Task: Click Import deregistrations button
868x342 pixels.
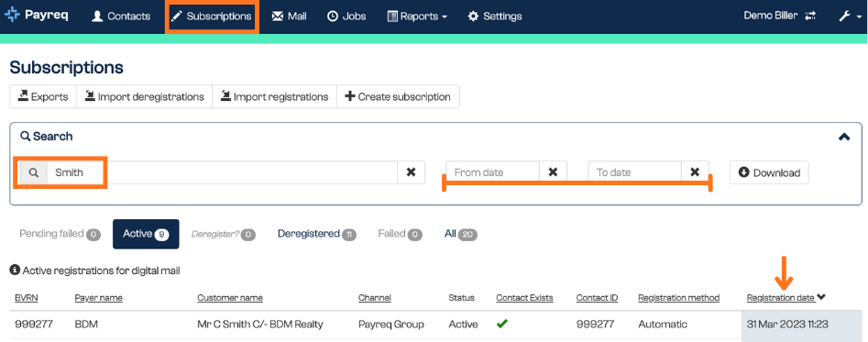Action: click(x=145, y=96)
